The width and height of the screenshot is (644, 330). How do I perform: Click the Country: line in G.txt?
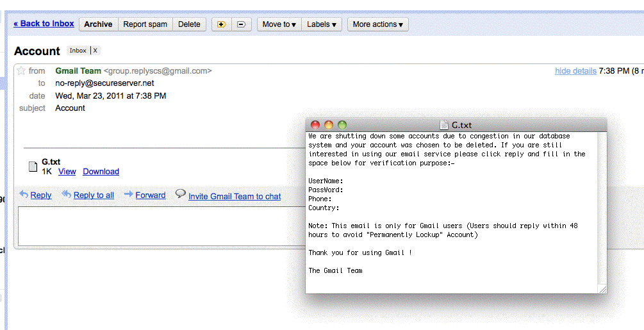(324, 208)
